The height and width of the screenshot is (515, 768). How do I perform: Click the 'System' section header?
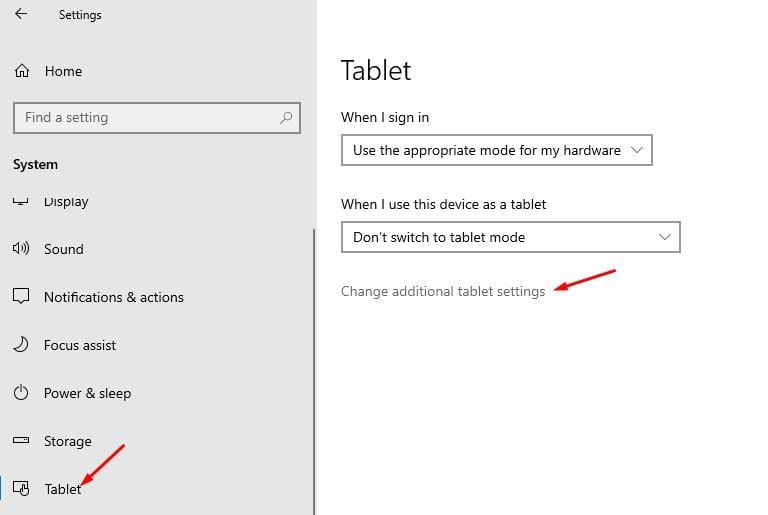(35, 165)
